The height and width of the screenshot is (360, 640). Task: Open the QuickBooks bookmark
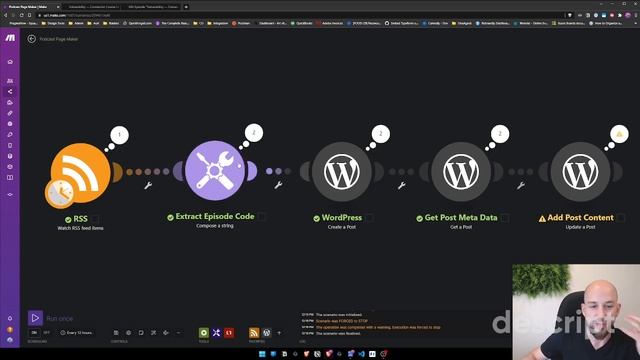[x=302, y=23]
